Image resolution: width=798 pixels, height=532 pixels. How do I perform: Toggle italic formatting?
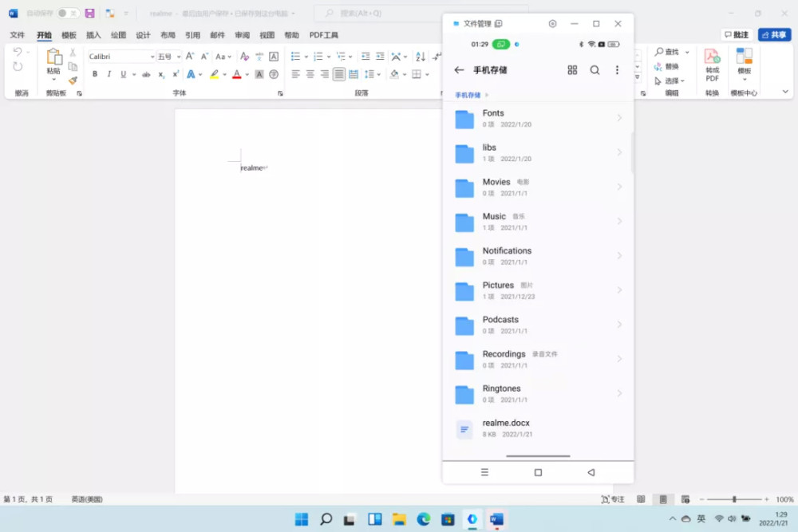coord(109,74)
